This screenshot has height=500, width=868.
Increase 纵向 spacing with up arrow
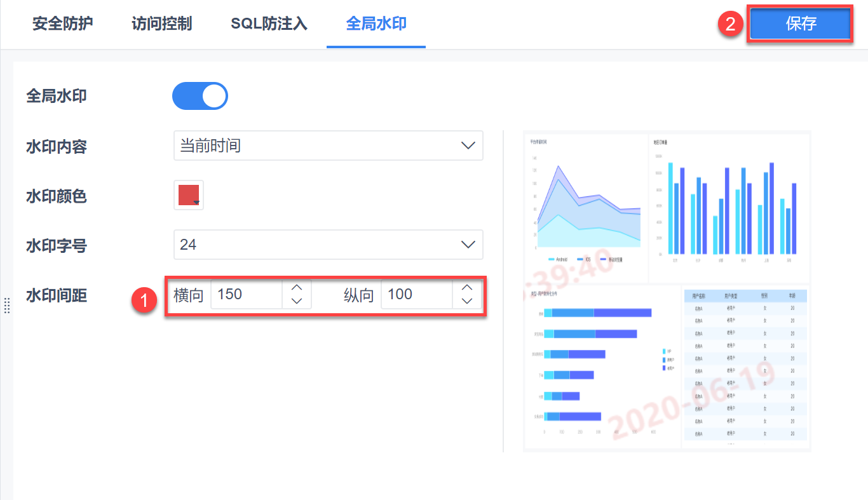(x=467, y=287)
